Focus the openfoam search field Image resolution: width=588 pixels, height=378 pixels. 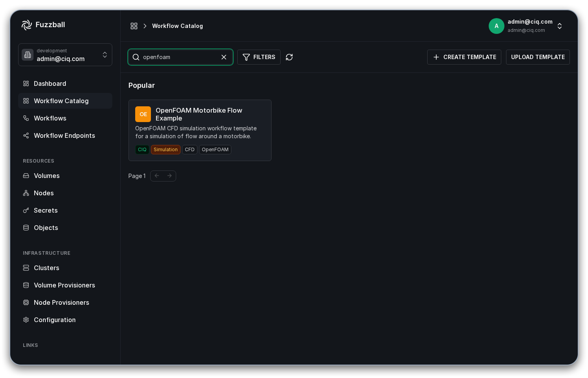[x=180, y=57]
